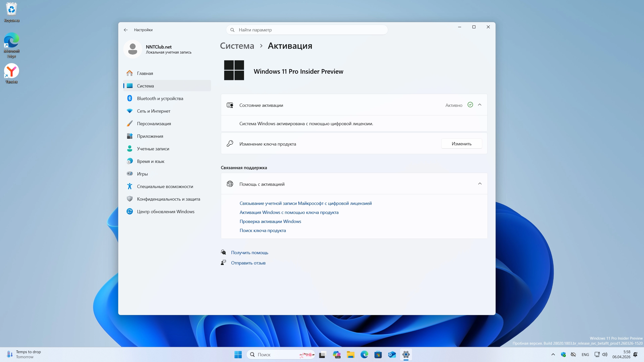
Task: Open Сеть и Интернет settings
Action: coord(153,111)
